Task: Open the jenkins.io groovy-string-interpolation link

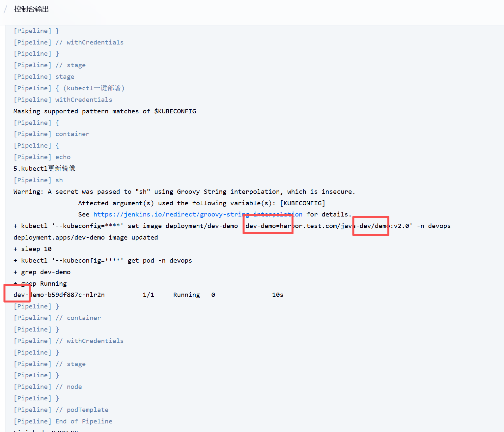Action: pos(198,215)
